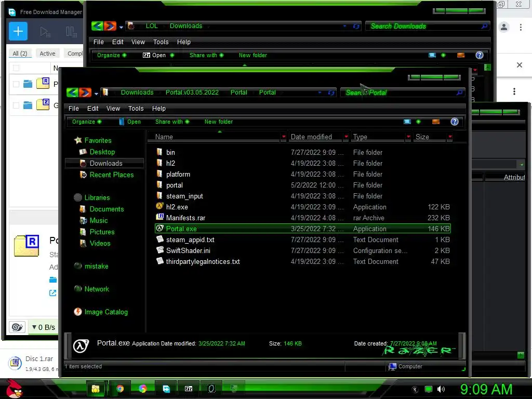Switch to the Active tab in Free Download Manager
The image size is (532, 399).
[47, 54]
